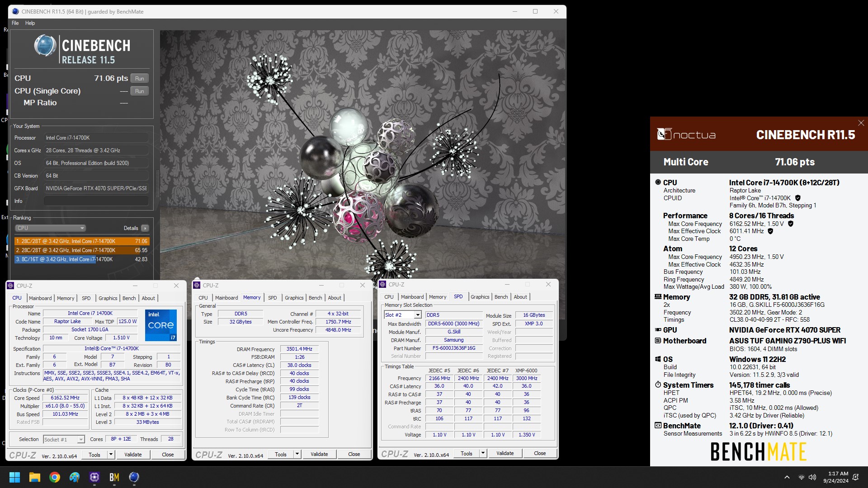The width and height of the screenshot is (868, 488).
Task: Open Socket #1 selection dropdown
Action: [64, 439]
